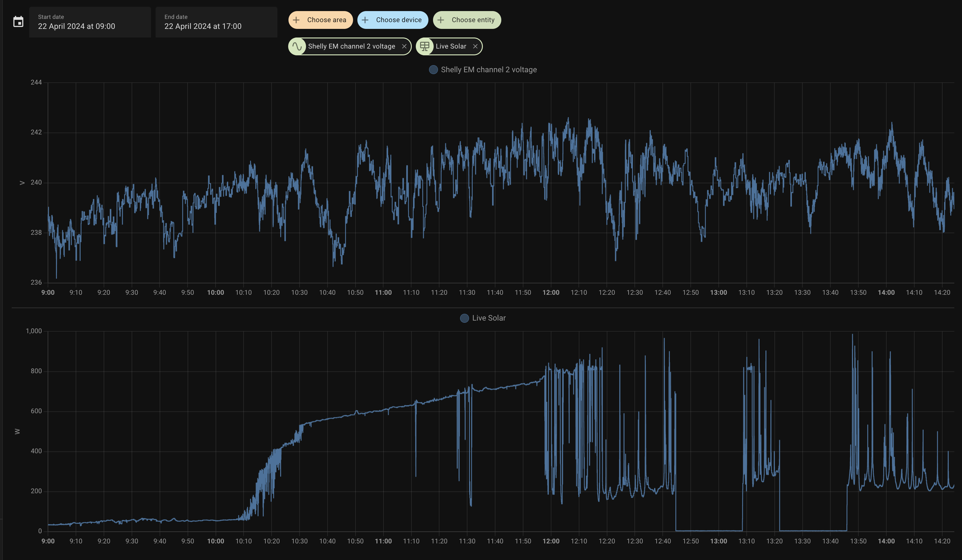
Task: Click 13:00 mark on Live Solar chart axis
Action: [718, 541]
